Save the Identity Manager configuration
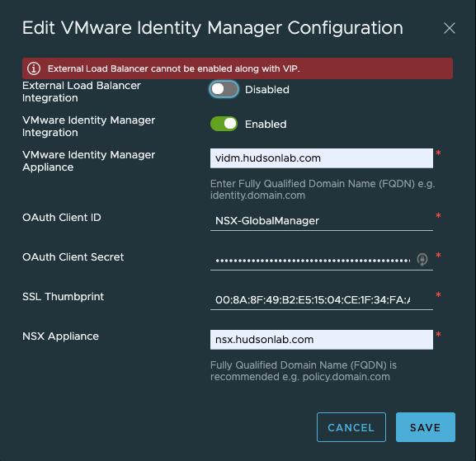This screenshot has height=461, width=476. click(426, 427)
